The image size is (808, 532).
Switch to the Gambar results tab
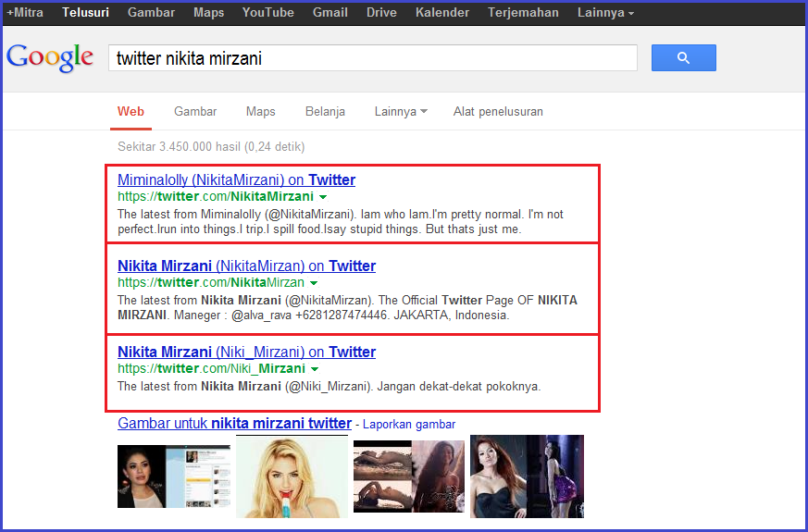[x=195, y=112]
